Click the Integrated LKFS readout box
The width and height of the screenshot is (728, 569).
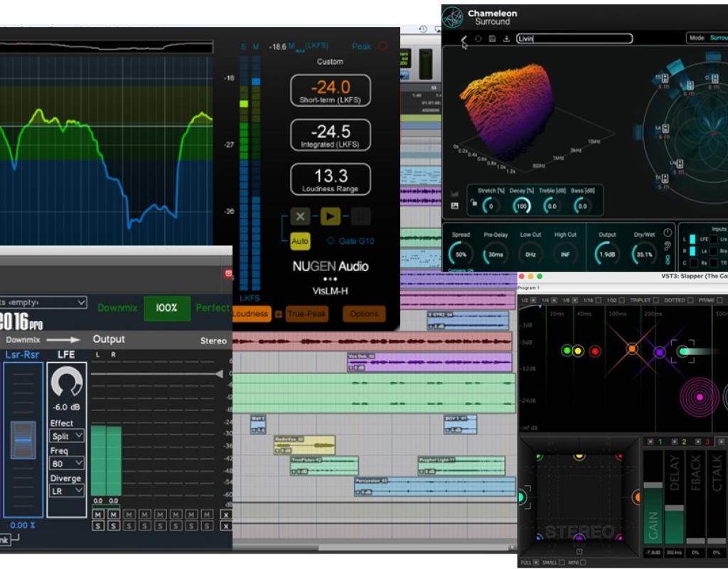[x=331, y=135]
